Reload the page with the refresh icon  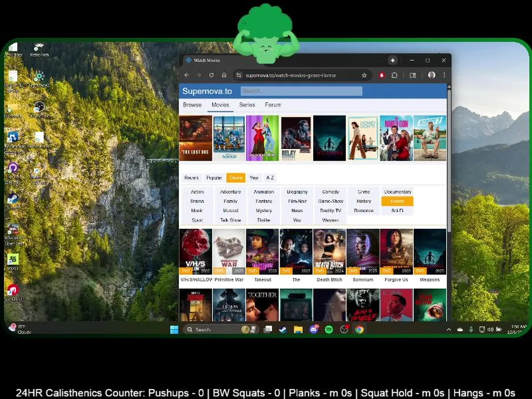click(x=211, y=75)
